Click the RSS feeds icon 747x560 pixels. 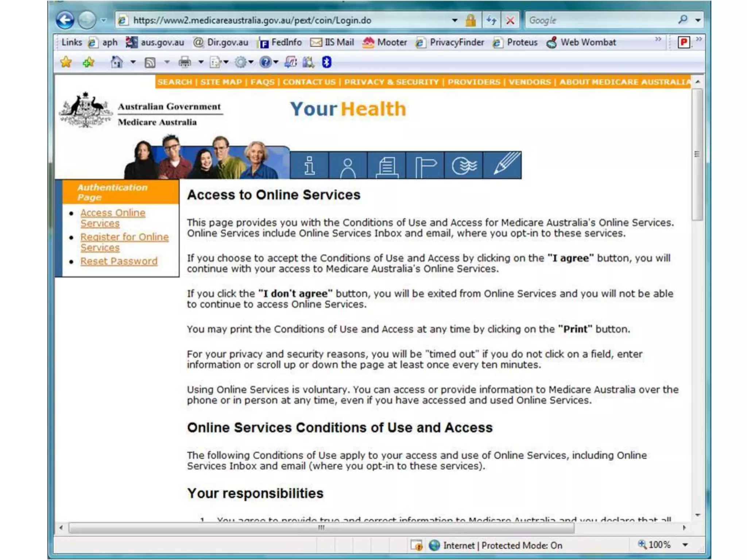point(150,63)
